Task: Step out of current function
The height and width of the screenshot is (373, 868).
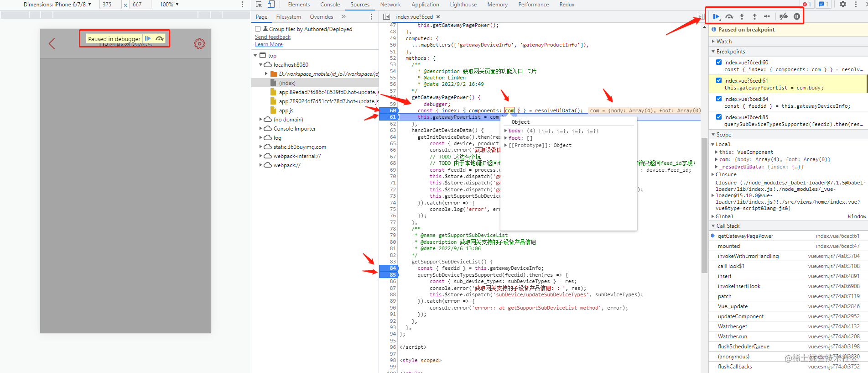Action: [754, 17]
